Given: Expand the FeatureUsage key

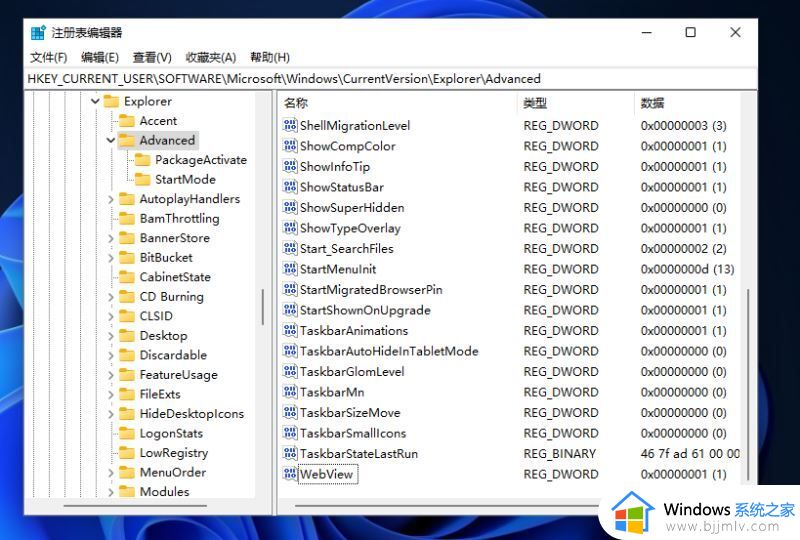Looking at the screenshot, I should [111, 375].
